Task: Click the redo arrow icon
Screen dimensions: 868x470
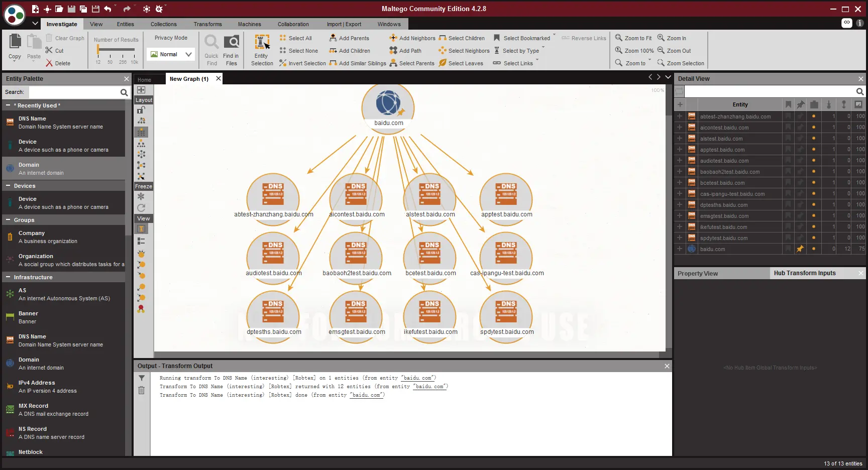Action: point(127,9)
